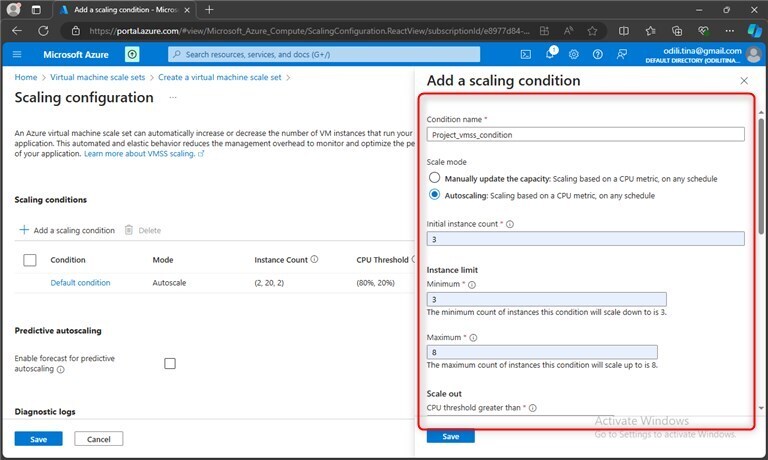
Task: Open the notifications bell
Action: 550,54
